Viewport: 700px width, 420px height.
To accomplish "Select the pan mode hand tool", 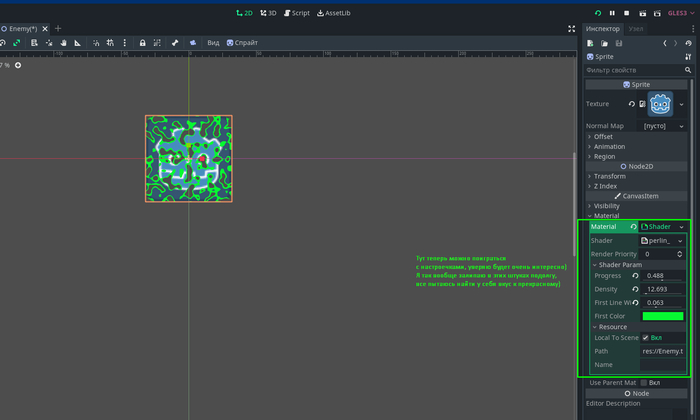I will [63, 43].
